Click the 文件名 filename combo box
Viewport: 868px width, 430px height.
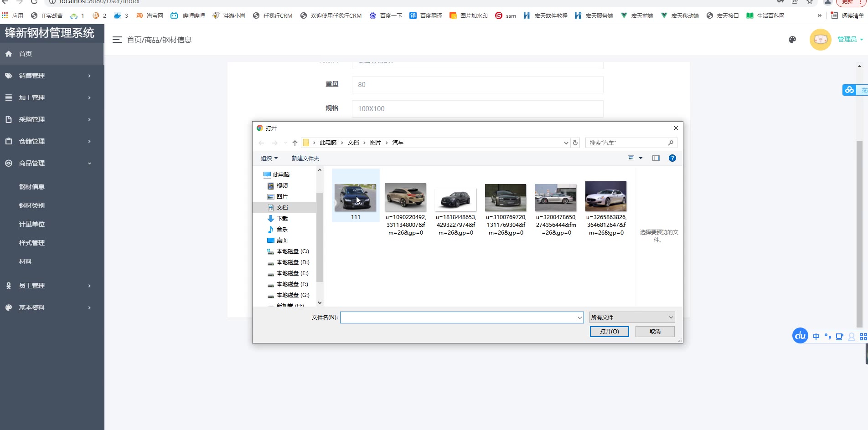tap(462, 317)
